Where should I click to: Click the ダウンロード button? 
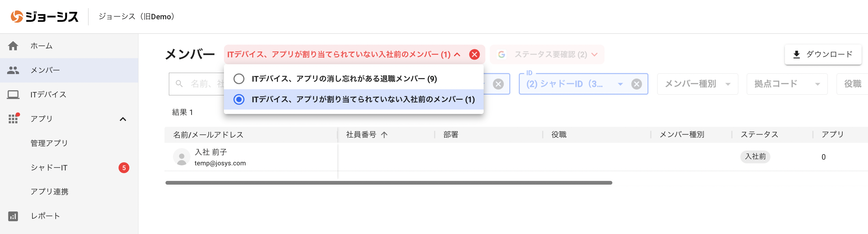pos(823,54)
